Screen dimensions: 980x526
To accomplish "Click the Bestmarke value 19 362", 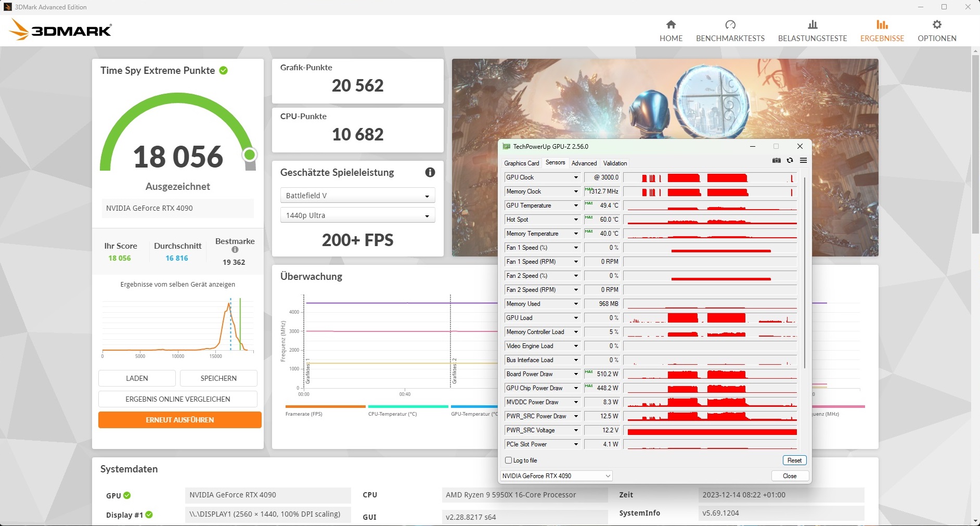I will 234,262.
